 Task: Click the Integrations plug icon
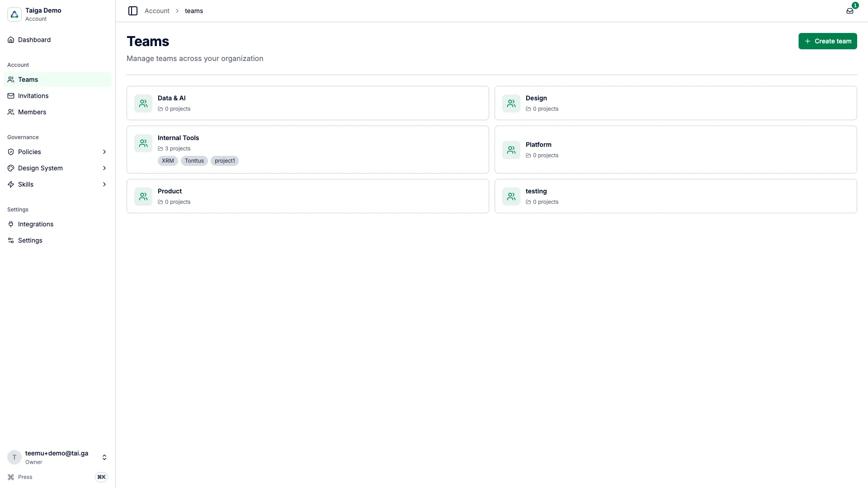11,224
